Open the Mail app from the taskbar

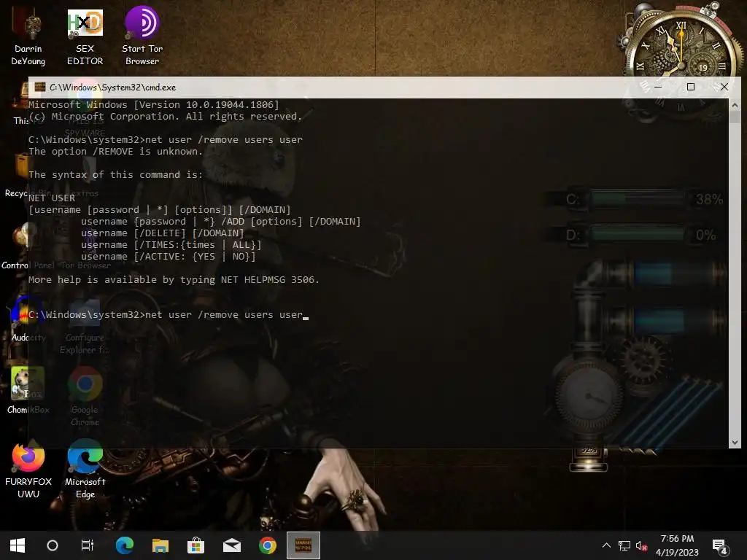pyautogui.click(x=232, y=545)
